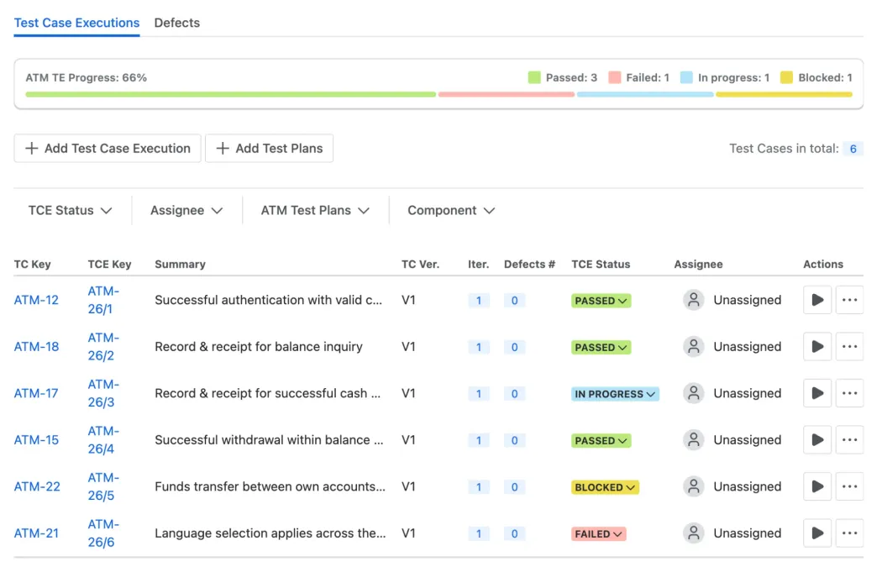Open three-dot menu for ATM-15 row
Viewport: 882px width, 588px height.
pos(849,440)
